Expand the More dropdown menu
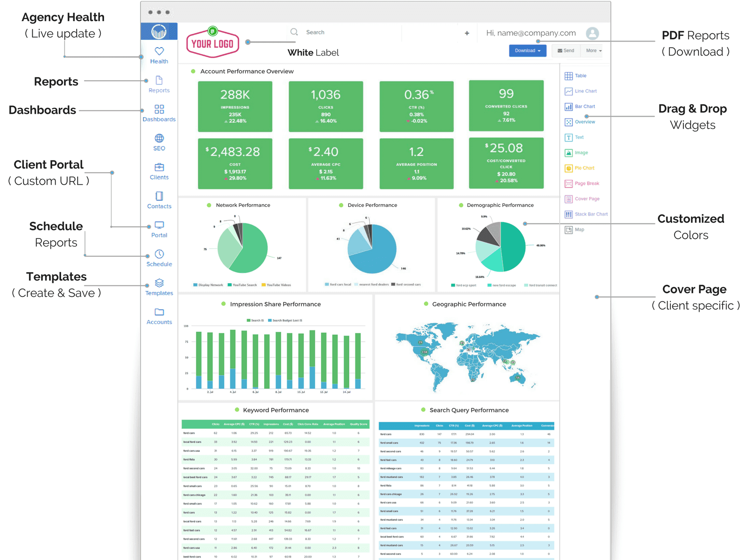Image resolution: width=747 pixels, height=560 pixels. pyautogui.click(x=593, y=51)
